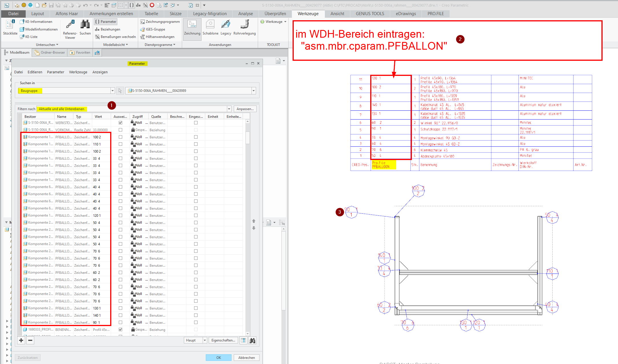The height and width of the screenshot is (364, 618).
Task: Switch to the Layout ribbon tab
Action: tap(37, 14)
